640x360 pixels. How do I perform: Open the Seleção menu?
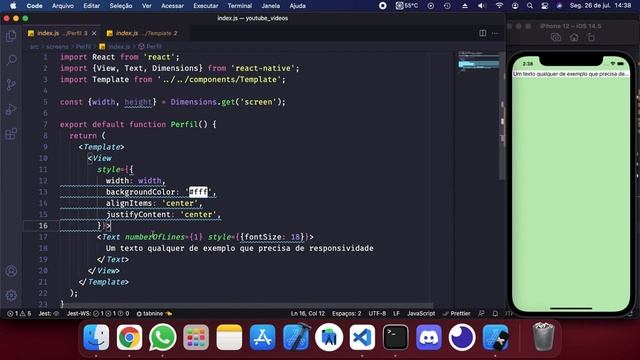coord(121,6)
